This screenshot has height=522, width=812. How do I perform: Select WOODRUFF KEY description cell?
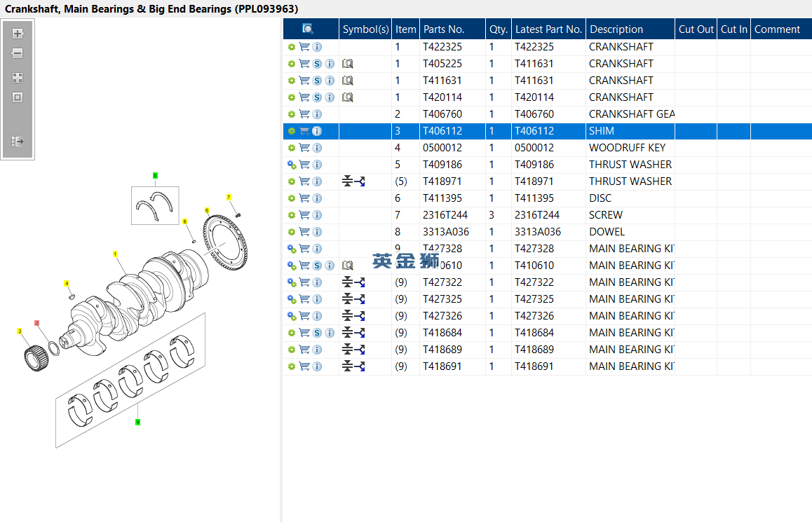630,148
